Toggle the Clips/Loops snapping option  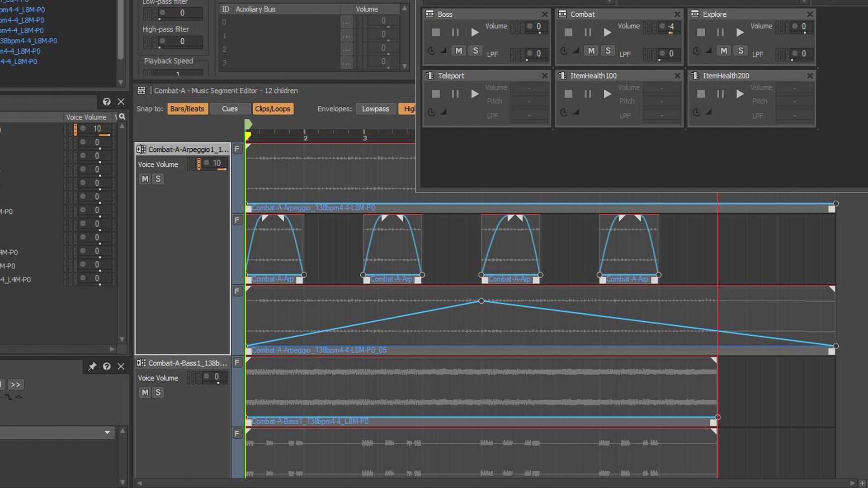pyautogui.click(x=273, y=108)
